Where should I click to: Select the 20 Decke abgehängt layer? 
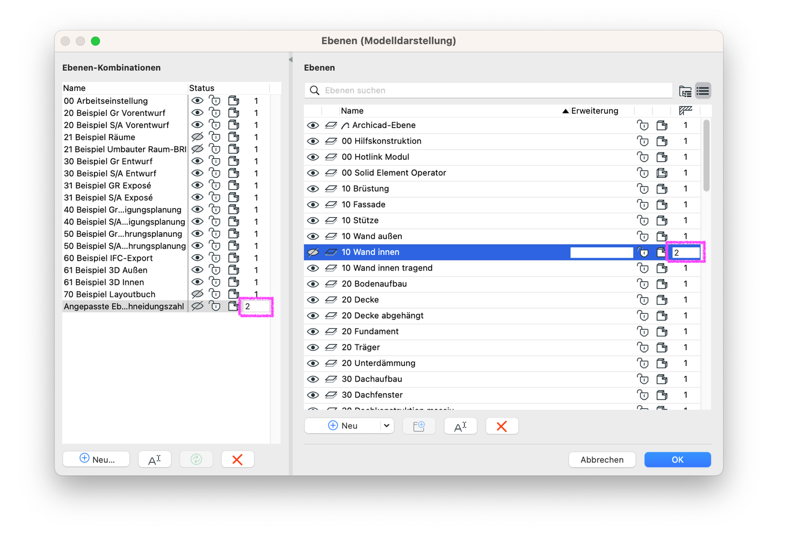(x=382, y=316)
